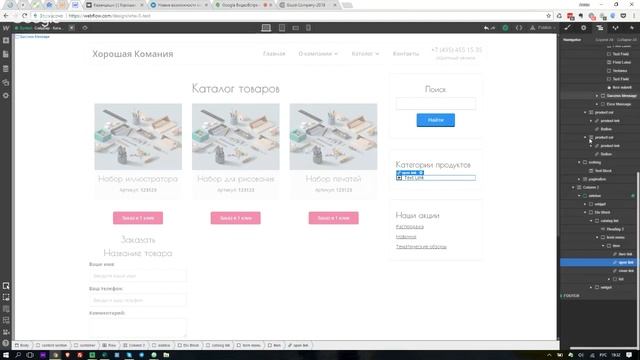Viewport: 640px width, 360px height.
Task: Open the Pages panel in left sidebar
Action: 6,54
